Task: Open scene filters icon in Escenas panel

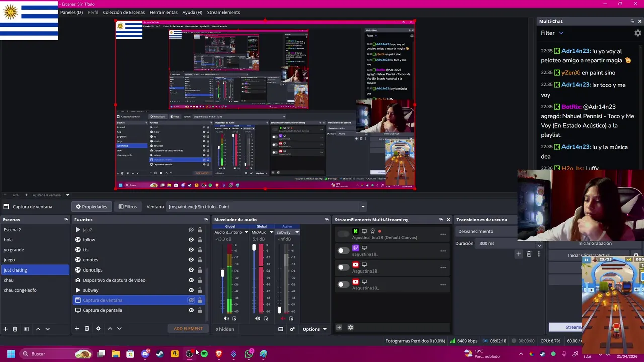Action: (x=26, y=329)
